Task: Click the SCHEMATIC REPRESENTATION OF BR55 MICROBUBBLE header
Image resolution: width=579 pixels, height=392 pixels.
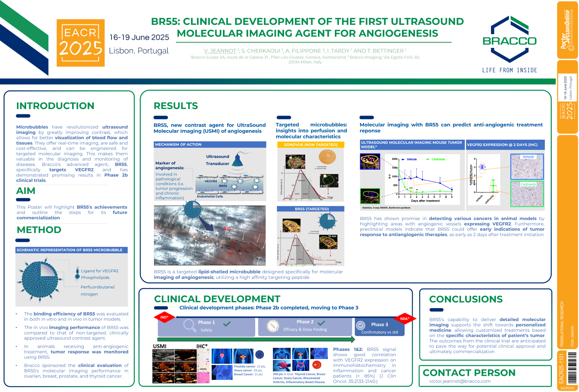Action: pyautogui.click(x=71, y=250)
